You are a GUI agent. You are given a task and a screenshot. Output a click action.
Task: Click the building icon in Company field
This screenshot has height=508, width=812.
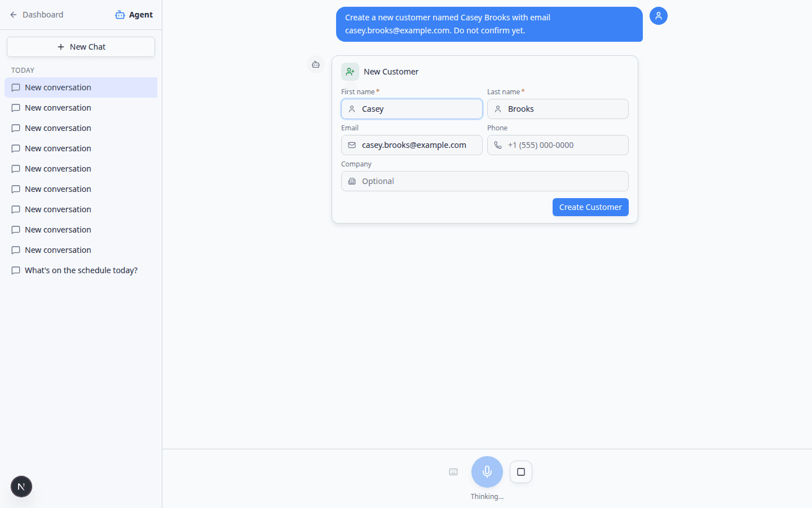click(352, 181)
